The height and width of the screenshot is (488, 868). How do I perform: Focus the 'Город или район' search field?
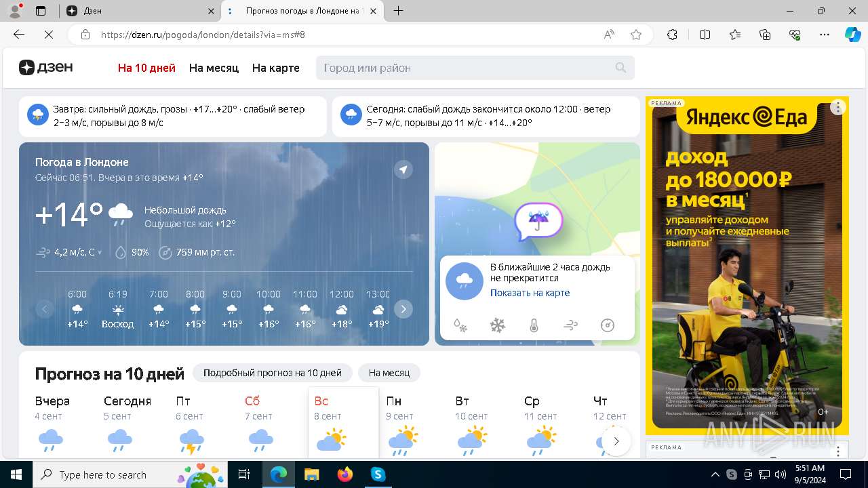pos(475,68)
